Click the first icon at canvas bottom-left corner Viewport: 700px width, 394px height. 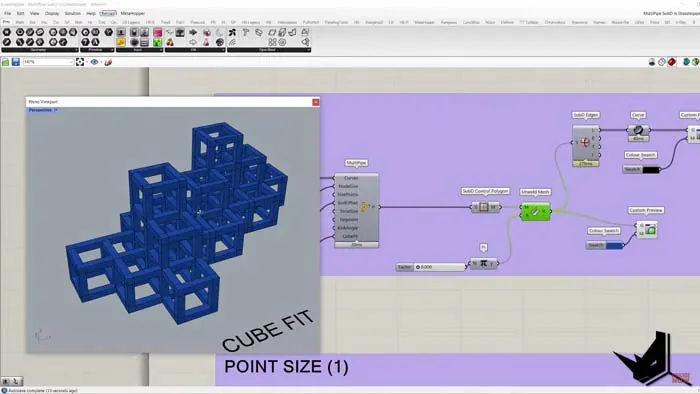(6, 382)
